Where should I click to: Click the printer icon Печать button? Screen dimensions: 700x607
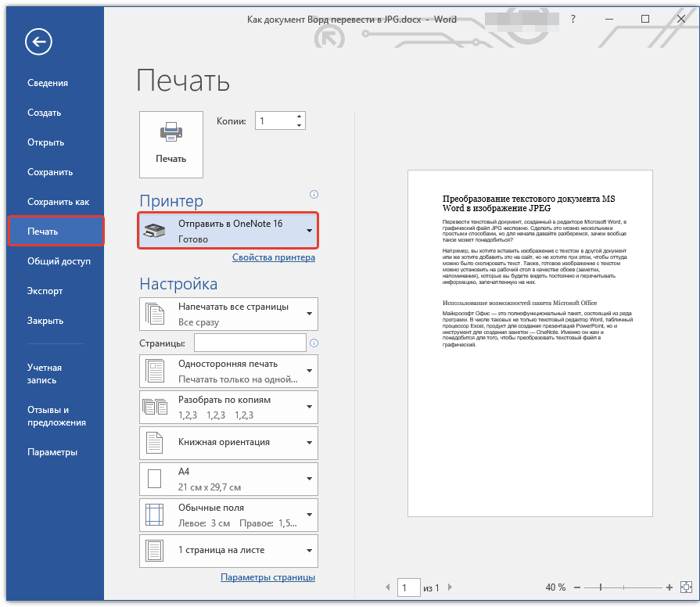171,145
